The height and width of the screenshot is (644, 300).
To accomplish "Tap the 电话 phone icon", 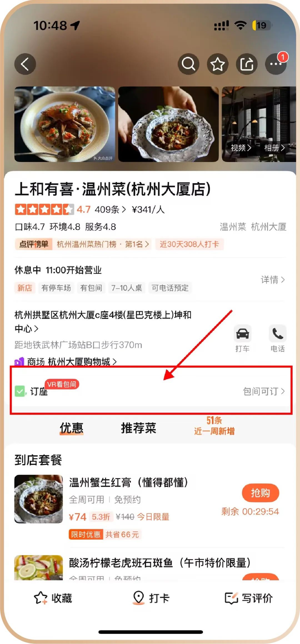I will click(277, 334).
